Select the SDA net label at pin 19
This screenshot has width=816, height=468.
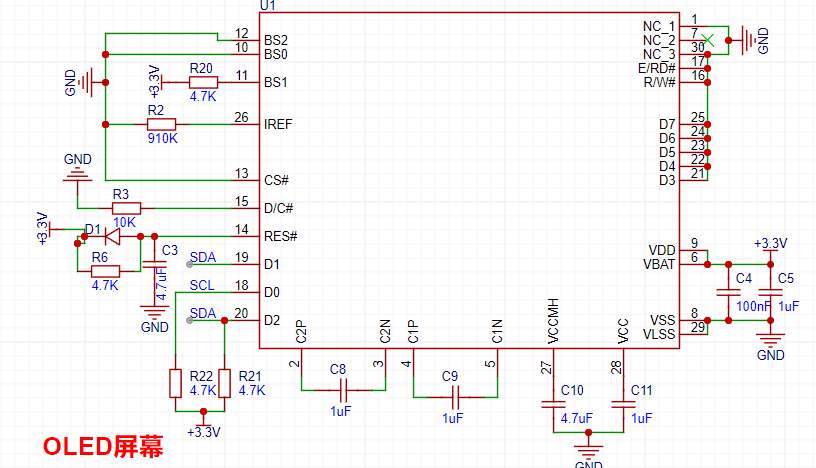coord(202,257)
